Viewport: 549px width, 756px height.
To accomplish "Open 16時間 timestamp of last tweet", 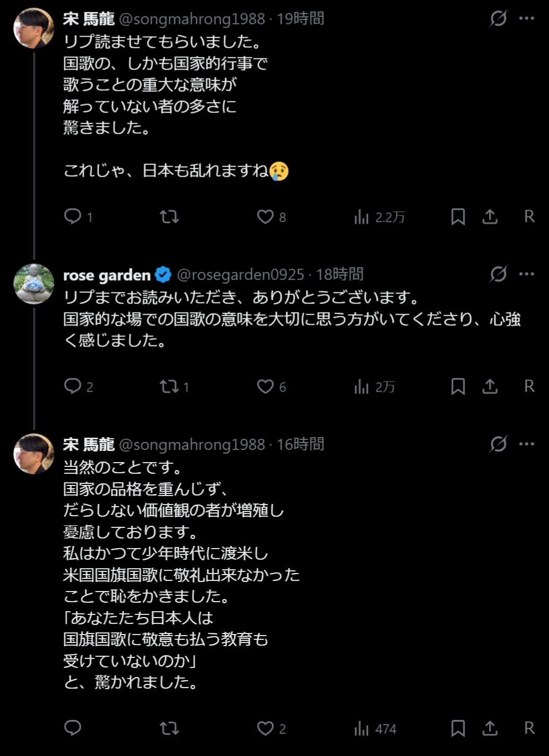I will 301,444.
